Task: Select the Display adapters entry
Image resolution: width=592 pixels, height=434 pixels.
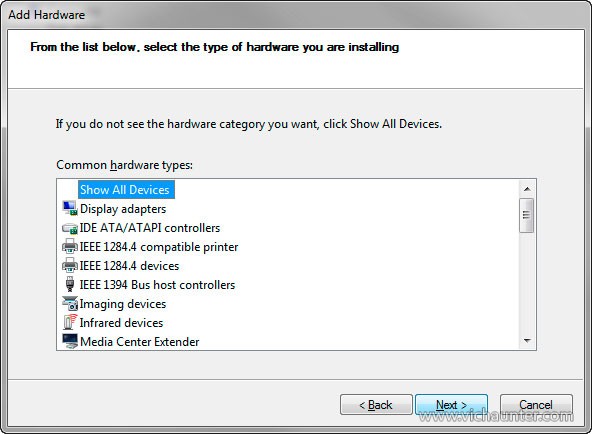Action: point(123,209)
